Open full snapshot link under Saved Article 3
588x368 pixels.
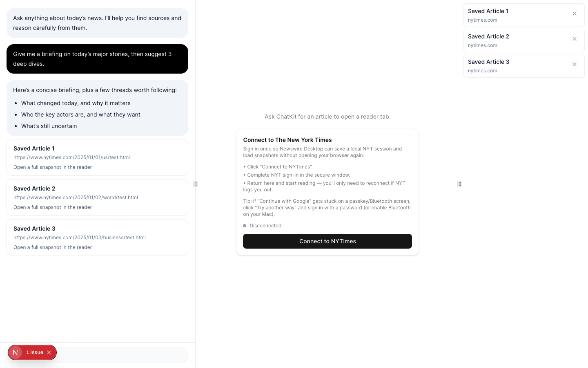53,247
